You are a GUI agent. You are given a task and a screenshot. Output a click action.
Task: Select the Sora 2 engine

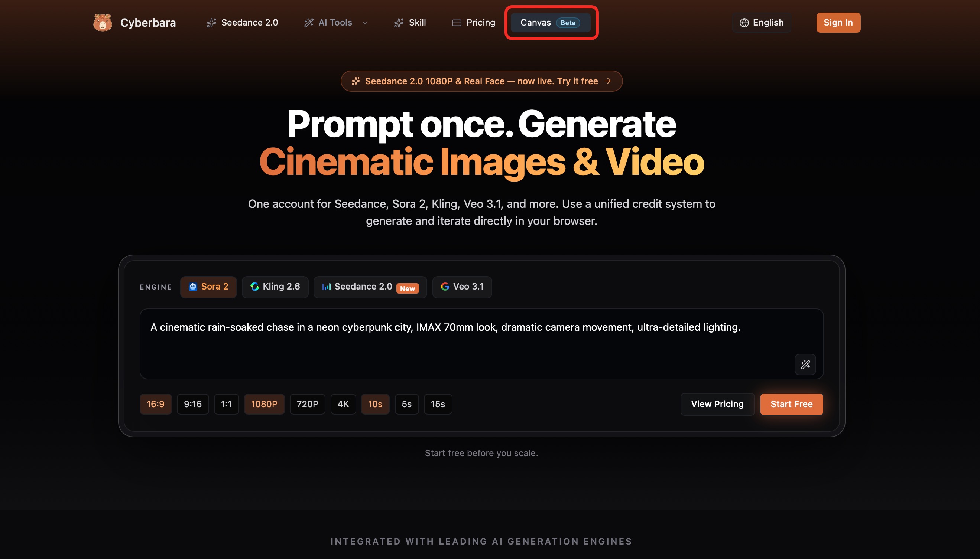(x=208, y=287)
